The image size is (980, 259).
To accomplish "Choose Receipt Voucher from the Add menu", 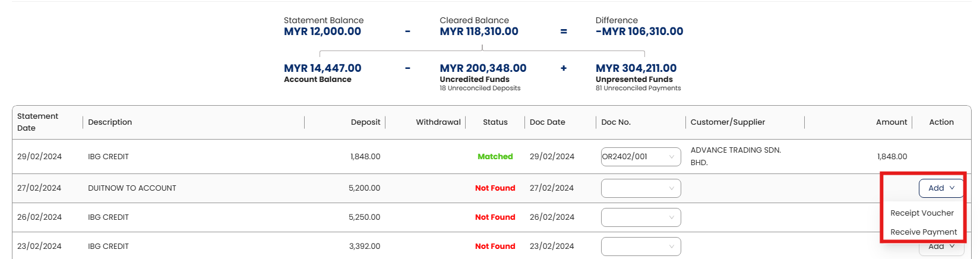I will coord(922,213).
